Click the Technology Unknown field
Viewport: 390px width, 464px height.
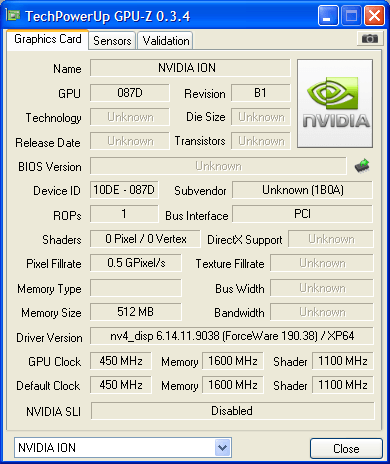pyautogui.click(x=130, y=117)
